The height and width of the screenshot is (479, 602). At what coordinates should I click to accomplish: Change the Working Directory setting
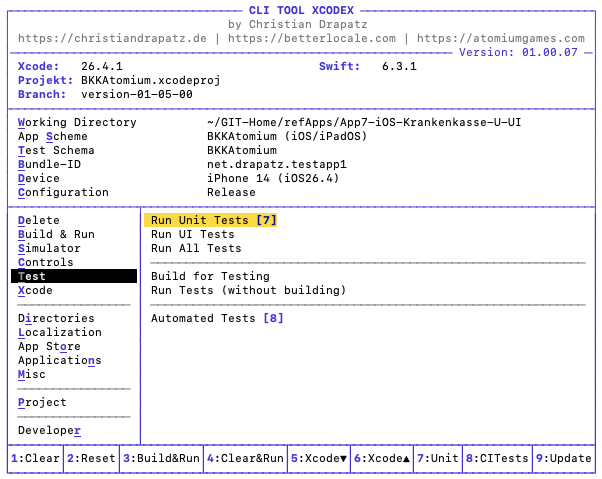click(77, 122)
